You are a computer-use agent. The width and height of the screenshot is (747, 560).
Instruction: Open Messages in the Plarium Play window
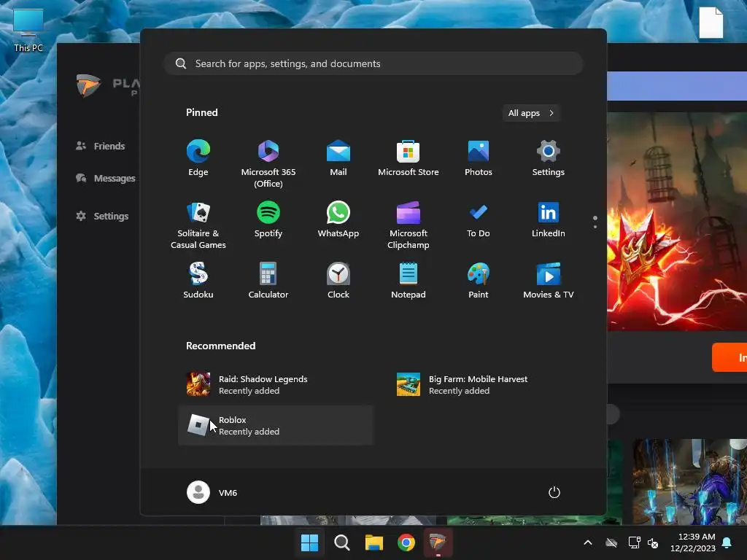point(106,179)
